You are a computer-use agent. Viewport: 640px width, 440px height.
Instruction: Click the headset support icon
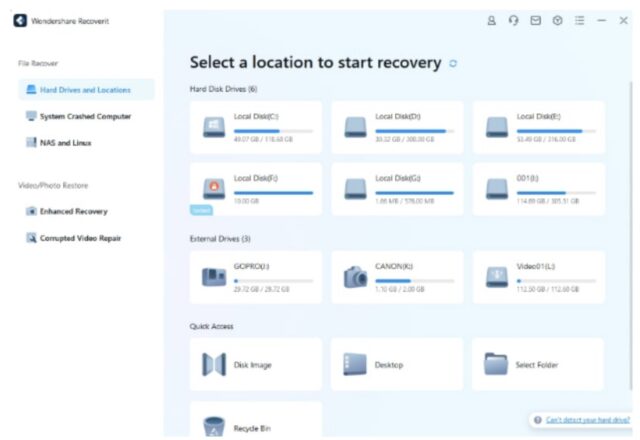point(513,20)
